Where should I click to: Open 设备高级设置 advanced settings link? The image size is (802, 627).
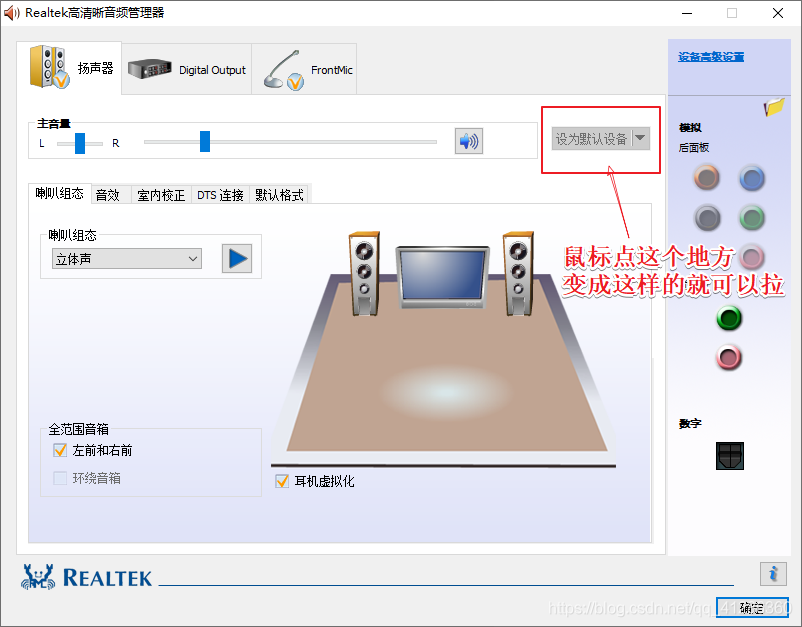point(711,57)
